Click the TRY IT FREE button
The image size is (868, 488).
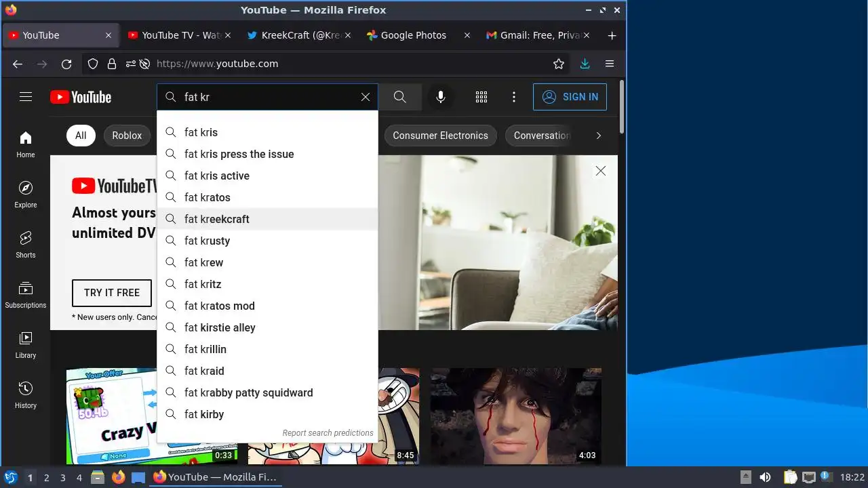112,293
